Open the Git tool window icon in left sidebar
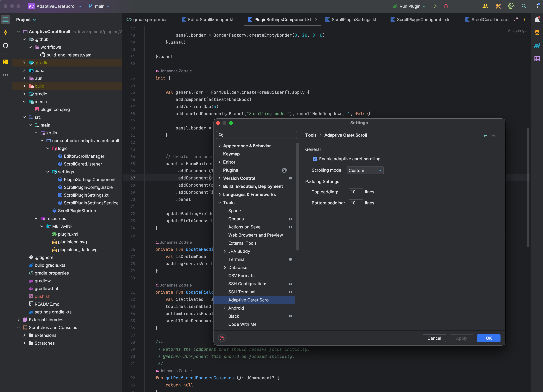This screenshot has width=543, height=392. click(6, 33)
